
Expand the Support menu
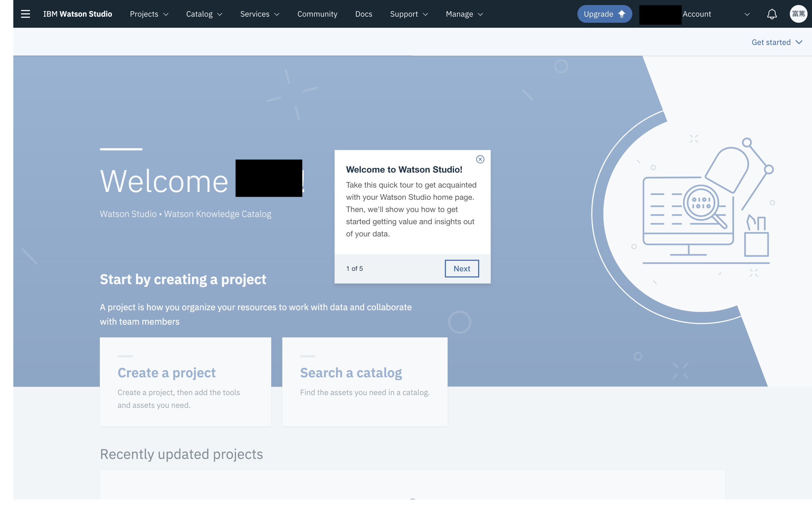409,14
